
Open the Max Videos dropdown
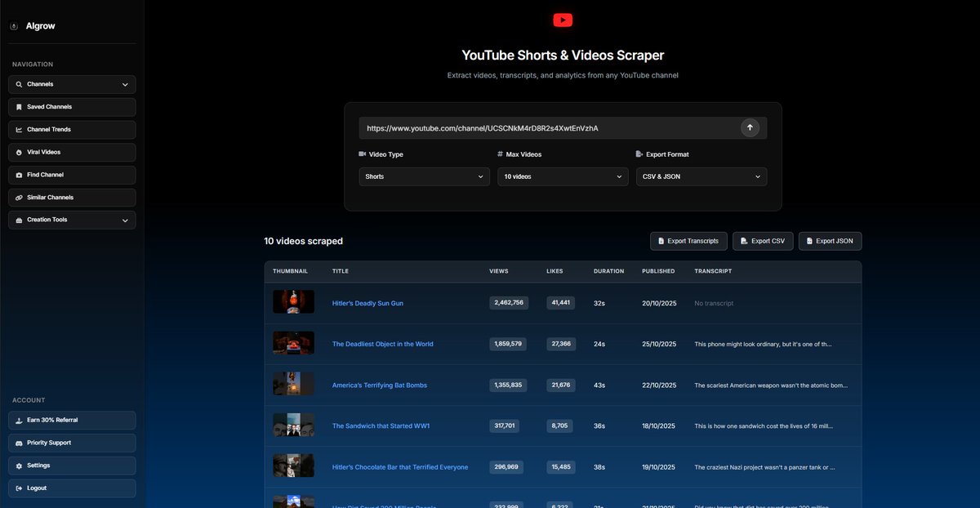coord(563,176)
